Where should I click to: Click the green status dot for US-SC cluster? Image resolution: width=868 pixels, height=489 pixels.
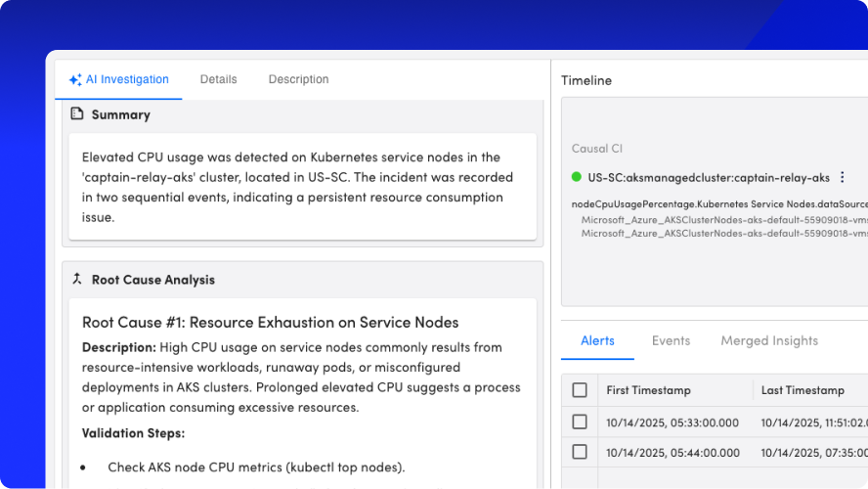(x=577, y=178)
